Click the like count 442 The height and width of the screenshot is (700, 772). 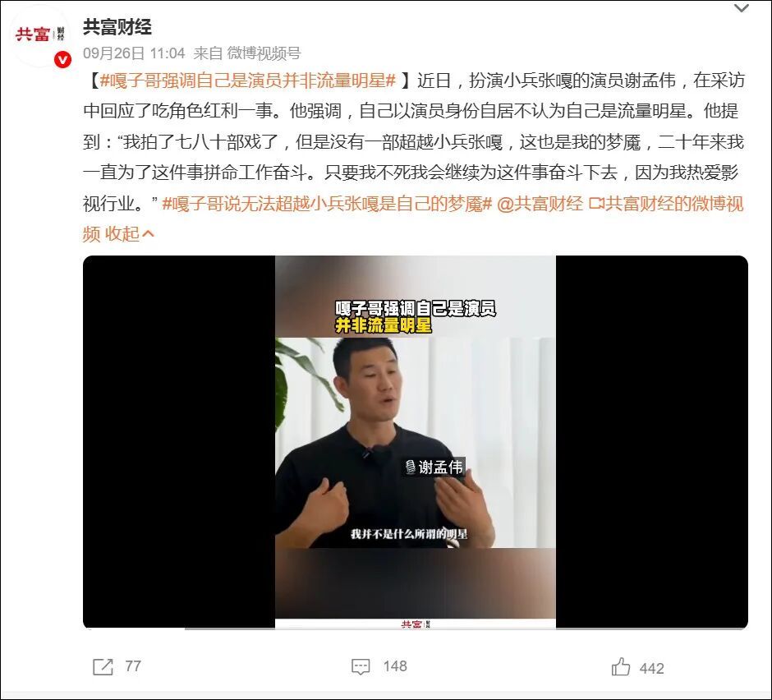652,669
